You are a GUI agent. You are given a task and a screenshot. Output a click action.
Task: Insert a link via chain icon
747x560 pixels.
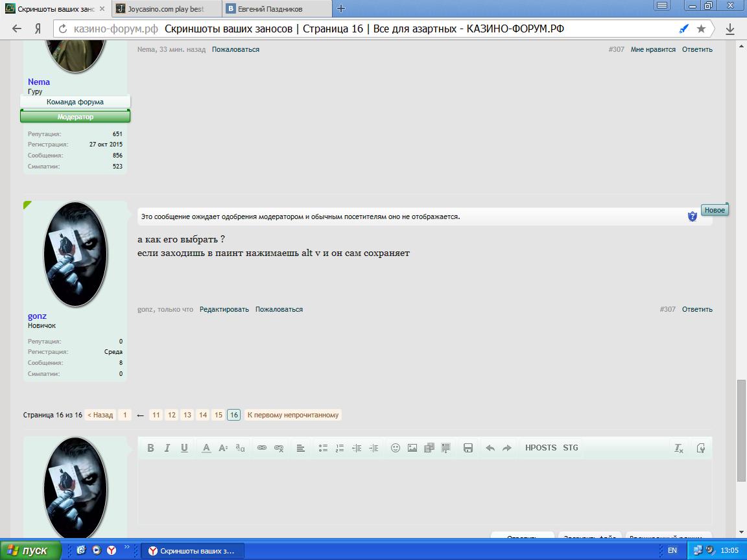[261, 448]
